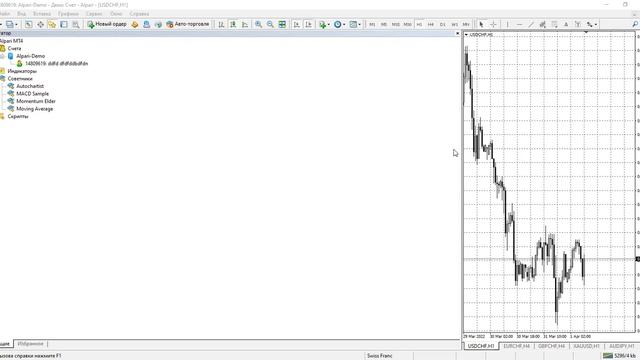Open the indicators list dropdown
This screenshot has height=360, width=640.
click(x=324, y=24)
